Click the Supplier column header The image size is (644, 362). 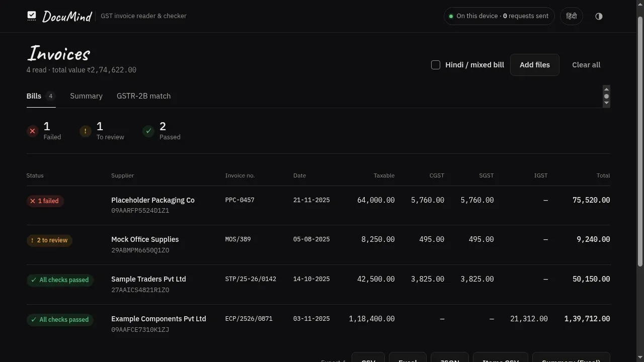pos(122,175)
